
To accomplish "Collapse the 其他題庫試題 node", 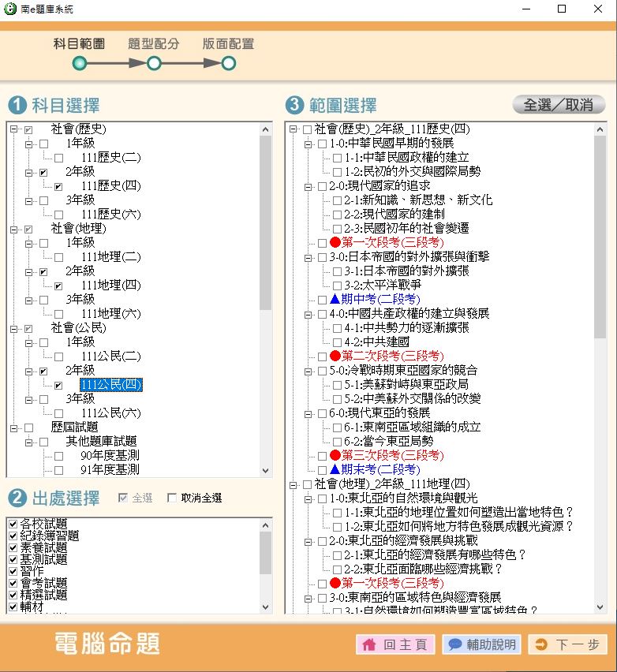I will coord(28,442).
